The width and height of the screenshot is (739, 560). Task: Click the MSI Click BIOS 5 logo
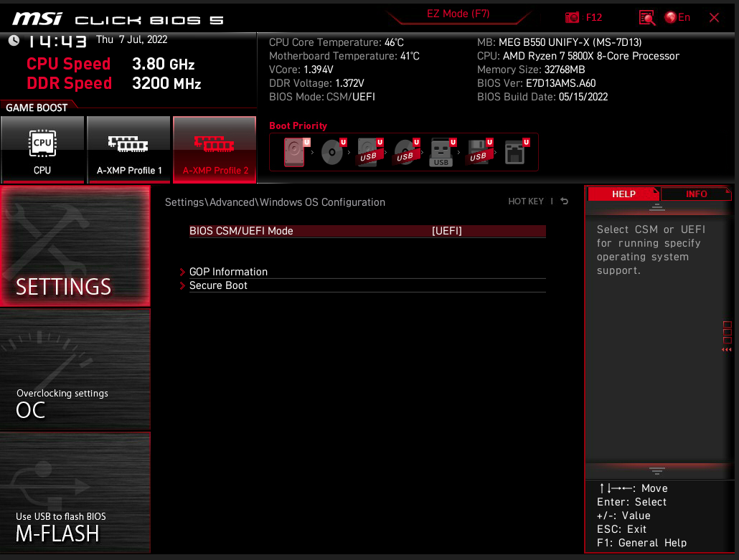pyautogui.click(x=118, y=19)
